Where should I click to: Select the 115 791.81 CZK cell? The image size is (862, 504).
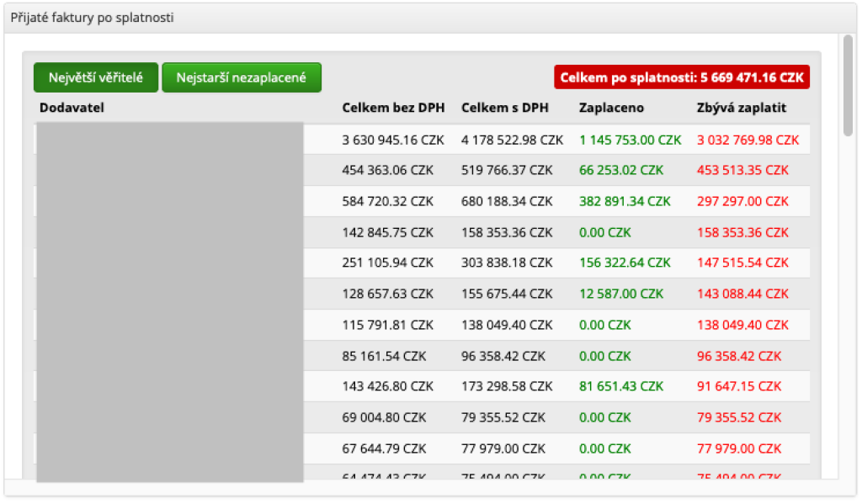387,325
